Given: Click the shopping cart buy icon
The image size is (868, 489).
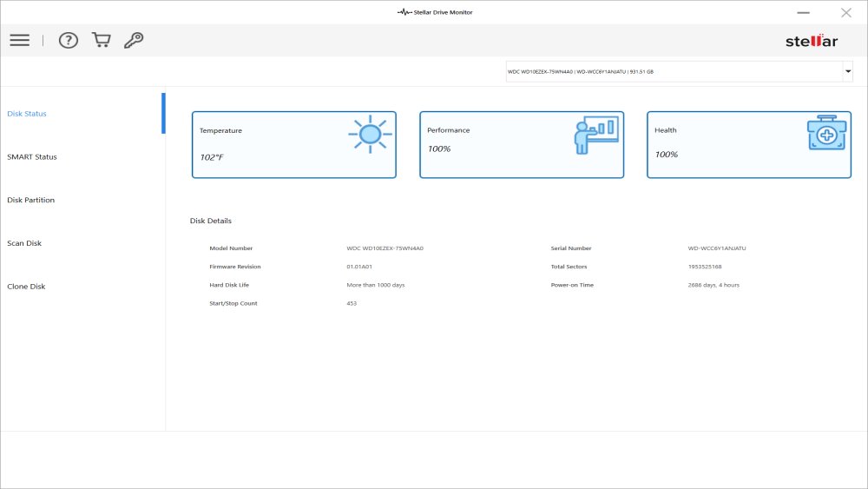Looking at the screenshot, I should pos(102,40).
